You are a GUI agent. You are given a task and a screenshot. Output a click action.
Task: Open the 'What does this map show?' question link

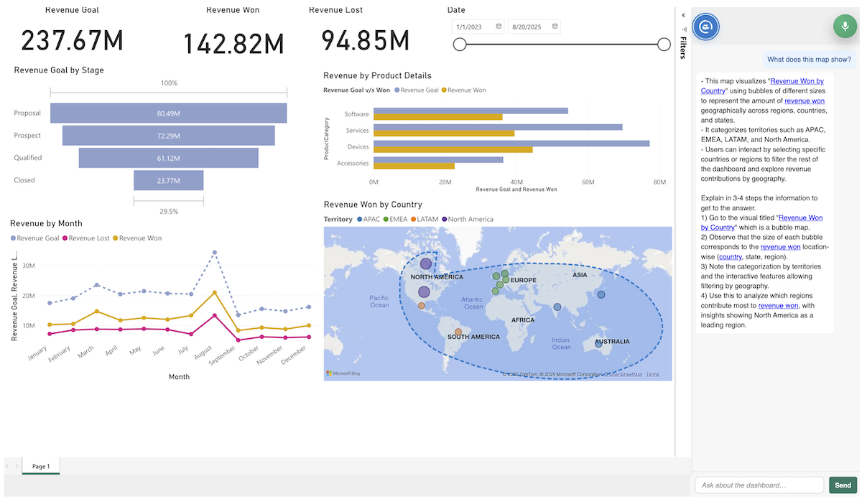coord(809,59)
